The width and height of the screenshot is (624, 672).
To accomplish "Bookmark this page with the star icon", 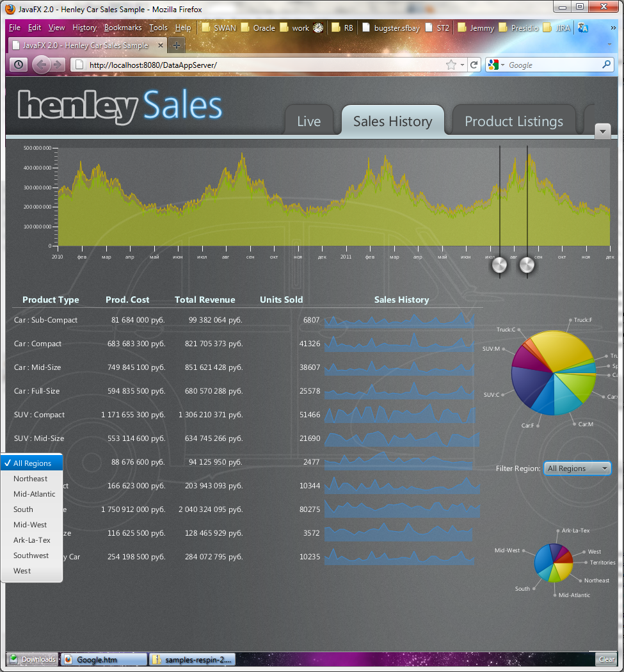I will (451, 65).
